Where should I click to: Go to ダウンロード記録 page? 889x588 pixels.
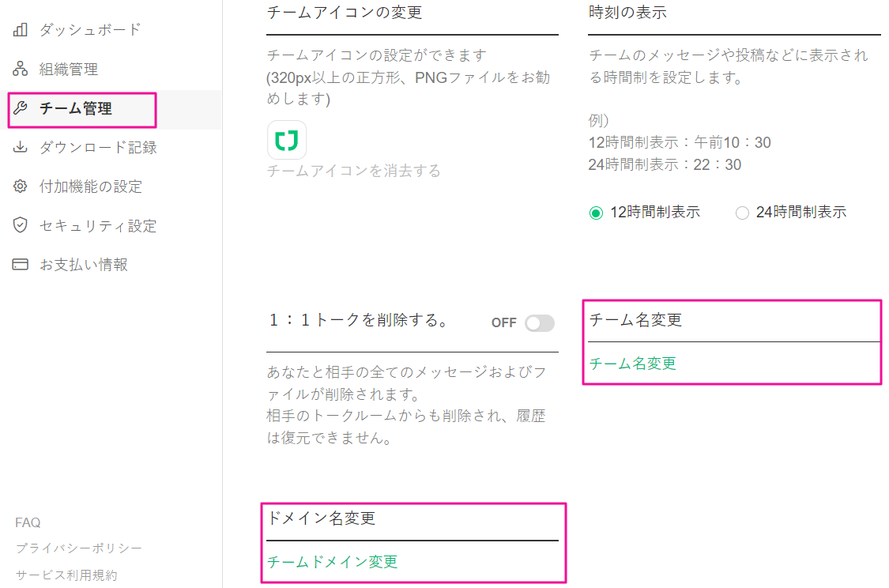(98, 148)
